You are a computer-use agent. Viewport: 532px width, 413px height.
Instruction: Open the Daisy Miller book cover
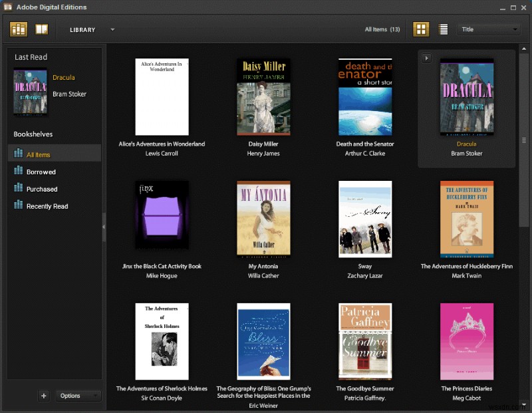263,96
